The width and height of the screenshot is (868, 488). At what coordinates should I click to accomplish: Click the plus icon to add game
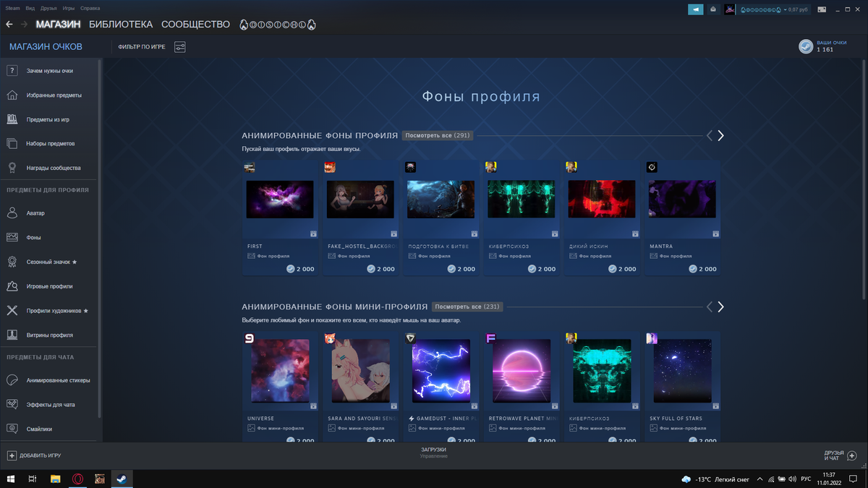12,455
